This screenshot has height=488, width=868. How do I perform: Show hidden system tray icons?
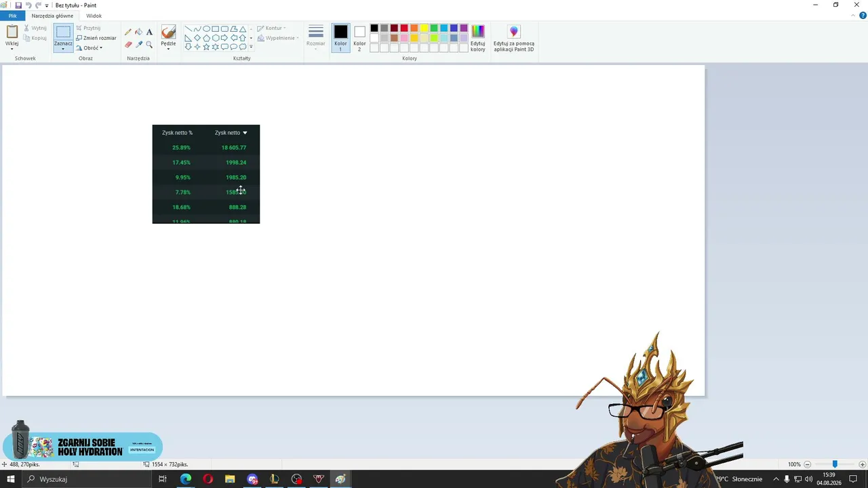[x=776, y=479]
